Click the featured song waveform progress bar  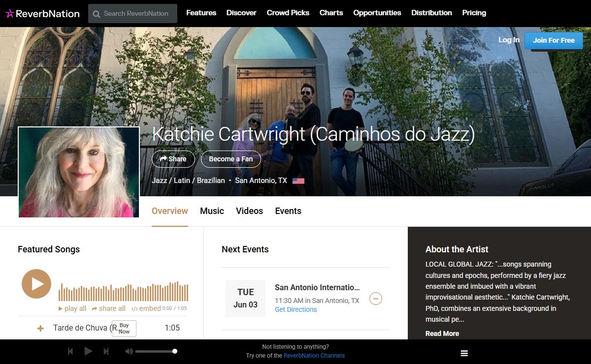click(x=123, y=292)
